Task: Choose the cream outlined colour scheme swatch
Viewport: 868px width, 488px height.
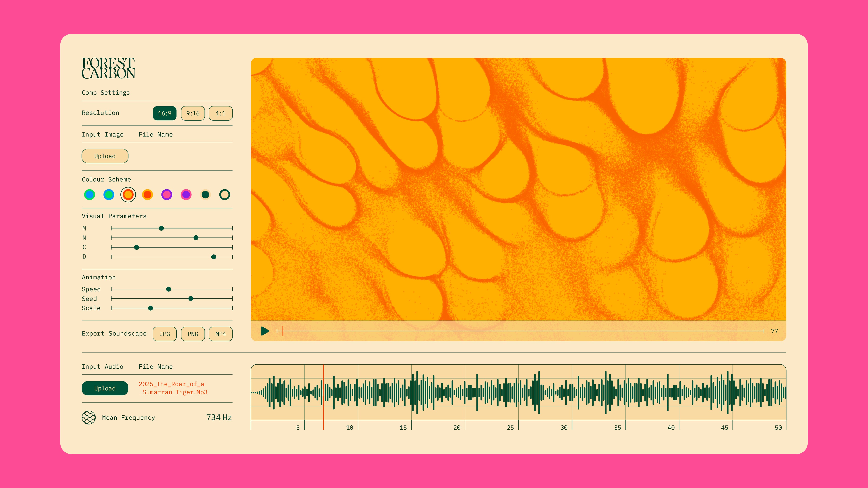Action: click(x=224, y=195)
